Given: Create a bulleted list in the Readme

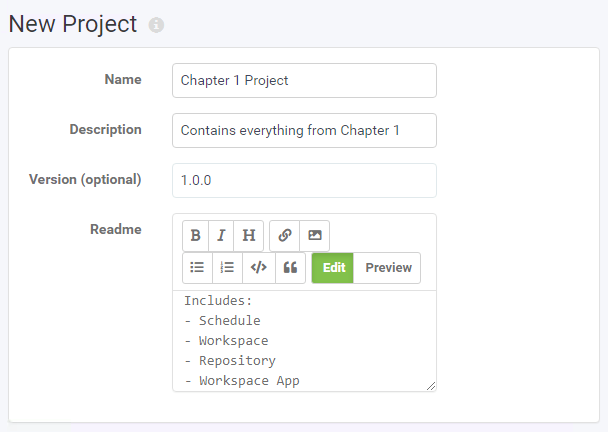Looking at the screenshot, I should (197, 268).
